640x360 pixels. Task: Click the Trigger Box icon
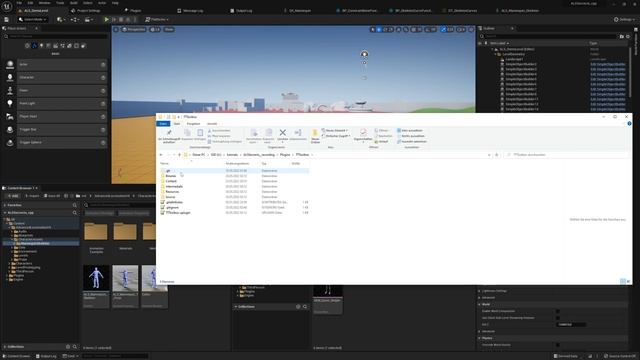(x=10, y=130)
